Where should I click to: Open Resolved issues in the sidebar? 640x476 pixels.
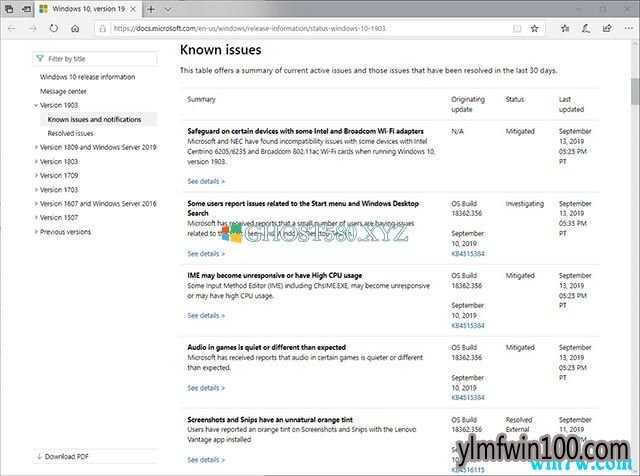click(70, 133)
